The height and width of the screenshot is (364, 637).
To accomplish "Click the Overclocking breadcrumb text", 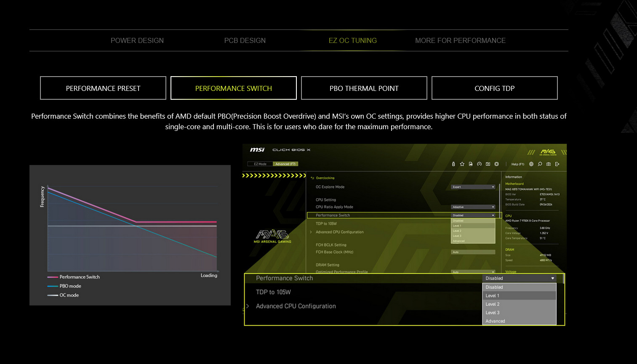I will click(x=325, y=178).
